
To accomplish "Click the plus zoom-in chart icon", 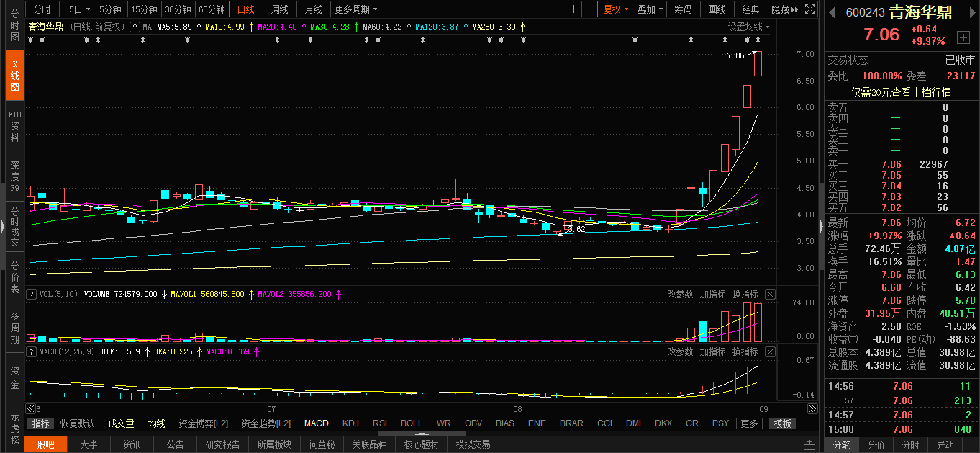I will coord(573,9).
